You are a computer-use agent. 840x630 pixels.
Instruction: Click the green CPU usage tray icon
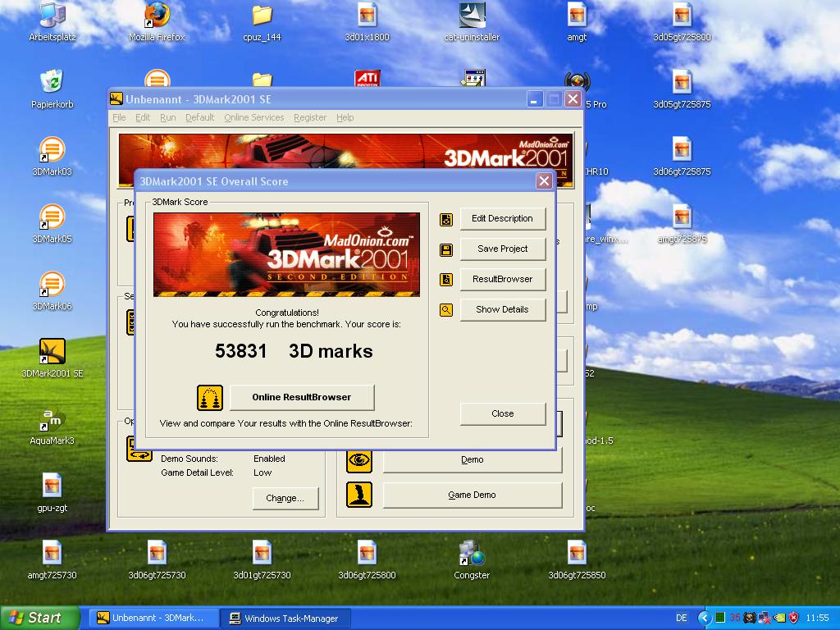720,618
